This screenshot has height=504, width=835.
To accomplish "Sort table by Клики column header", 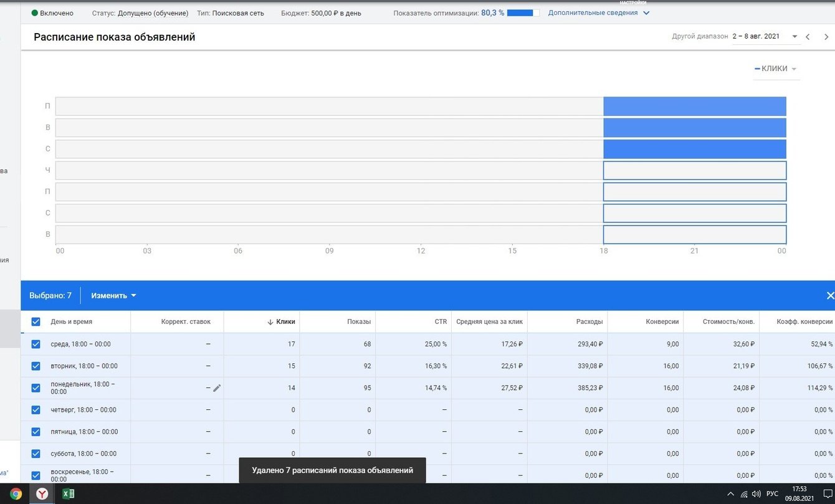I will (285, 321).
